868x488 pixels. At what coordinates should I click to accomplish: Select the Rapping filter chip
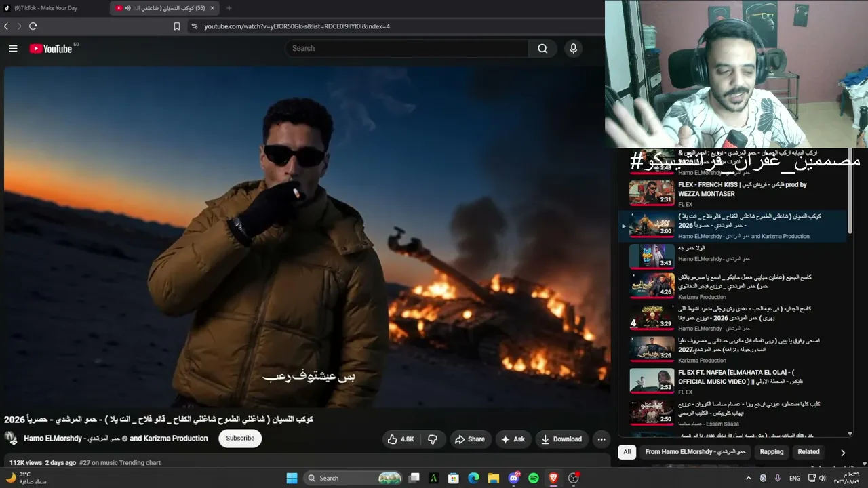772,452
